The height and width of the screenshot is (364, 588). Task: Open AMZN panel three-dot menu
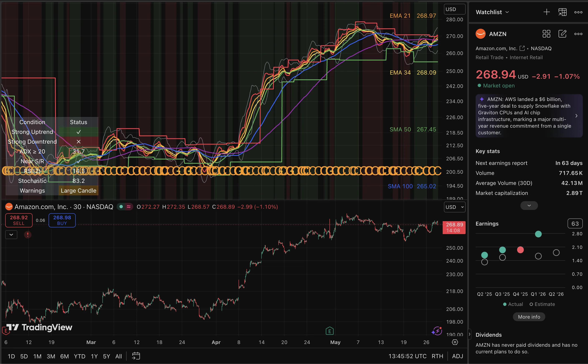tap(578, 34)
